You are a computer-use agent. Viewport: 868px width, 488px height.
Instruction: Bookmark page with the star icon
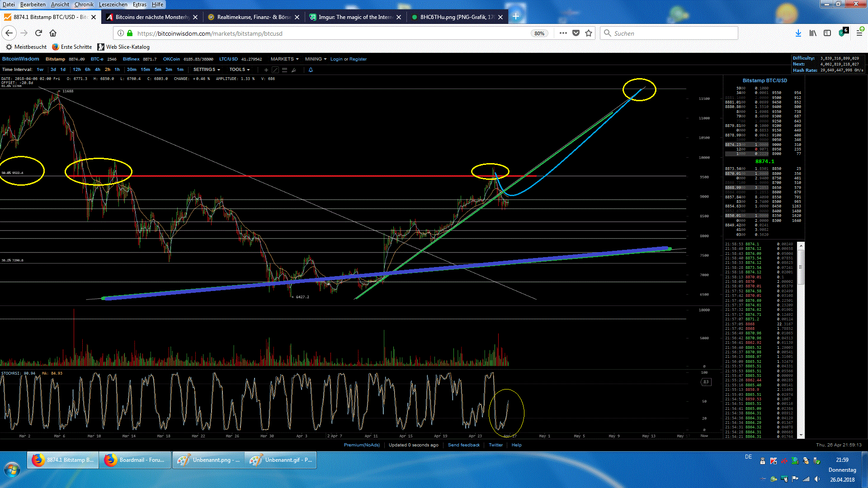[x=589, y=33]
